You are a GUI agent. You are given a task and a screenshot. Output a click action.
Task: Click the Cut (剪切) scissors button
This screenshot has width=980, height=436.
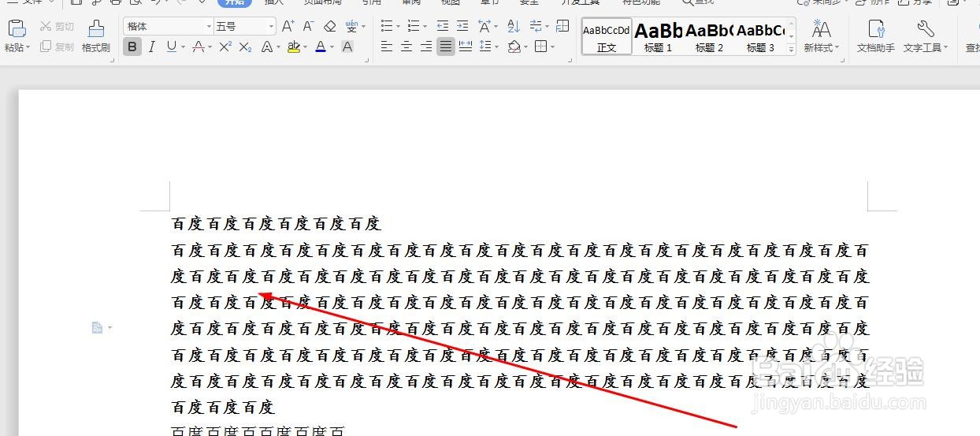click(57, 27)
